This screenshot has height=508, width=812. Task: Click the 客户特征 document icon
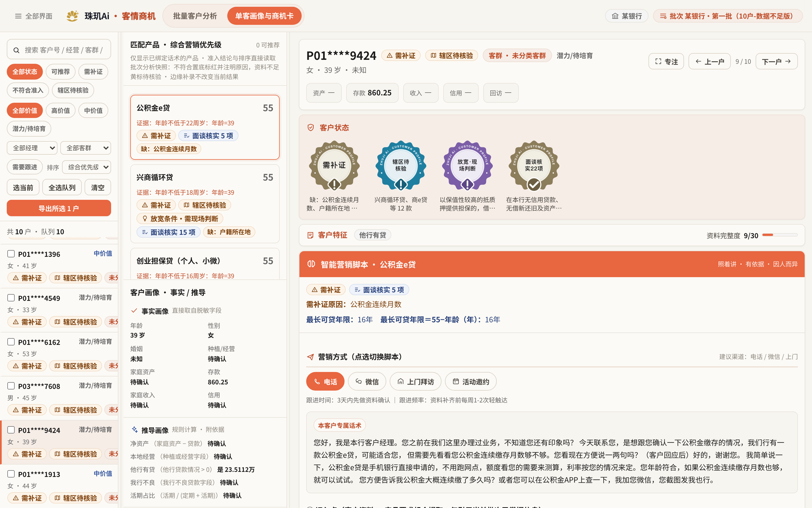[x=310, y=235]
